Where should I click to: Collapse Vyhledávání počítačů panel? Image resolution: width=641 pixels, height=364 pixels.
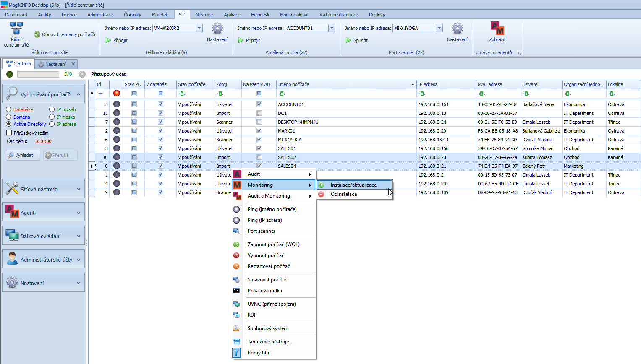point(79,94)
